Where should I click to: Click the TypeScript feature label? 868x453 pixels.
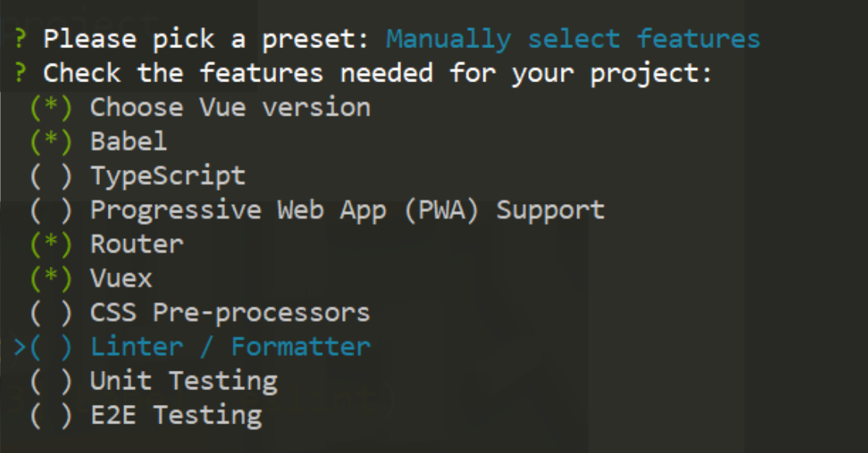tap(168, 176)
